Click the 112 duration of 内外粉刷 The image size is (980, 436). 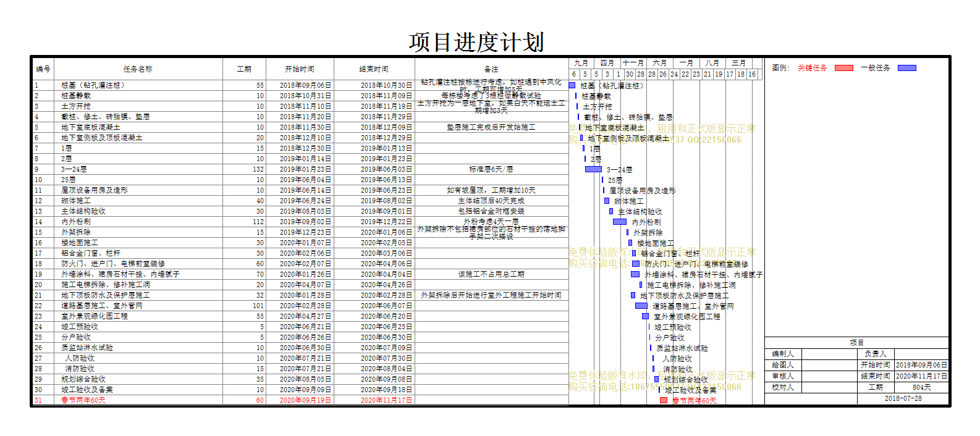[258, 222]
